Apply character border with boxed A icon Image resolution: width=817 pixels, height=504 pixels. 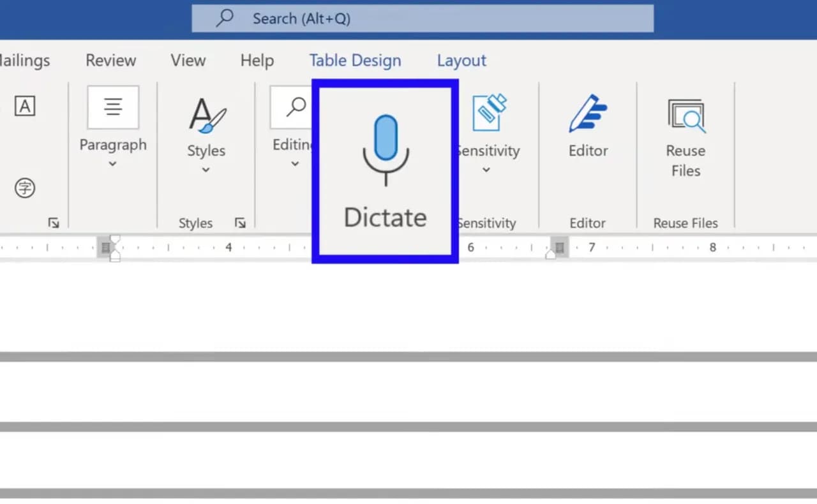pyautogui.click(x=25, y=106)
